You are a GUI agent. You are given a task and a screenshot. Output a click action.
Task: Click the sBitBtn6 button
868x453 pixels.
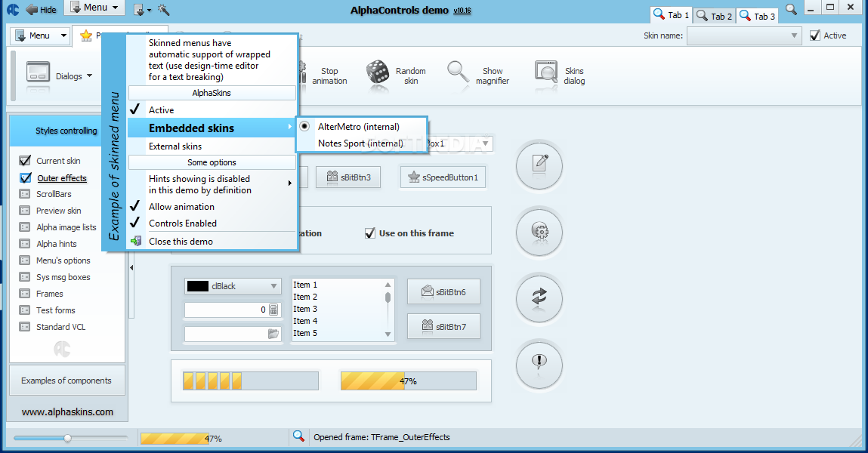click(x=443, y=291)
